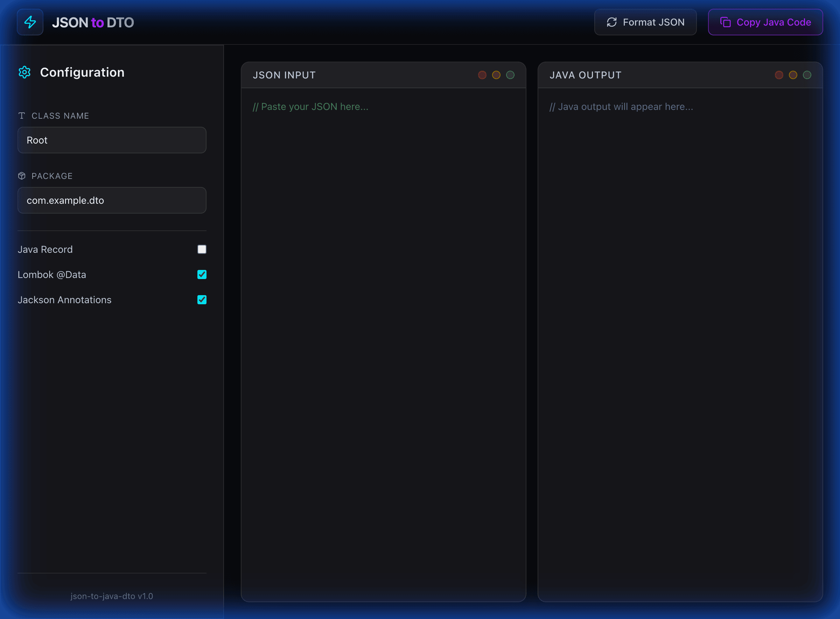Click the package cube icon
The image size is (840, 619).
pyautogui.click(x=22, y=175)
